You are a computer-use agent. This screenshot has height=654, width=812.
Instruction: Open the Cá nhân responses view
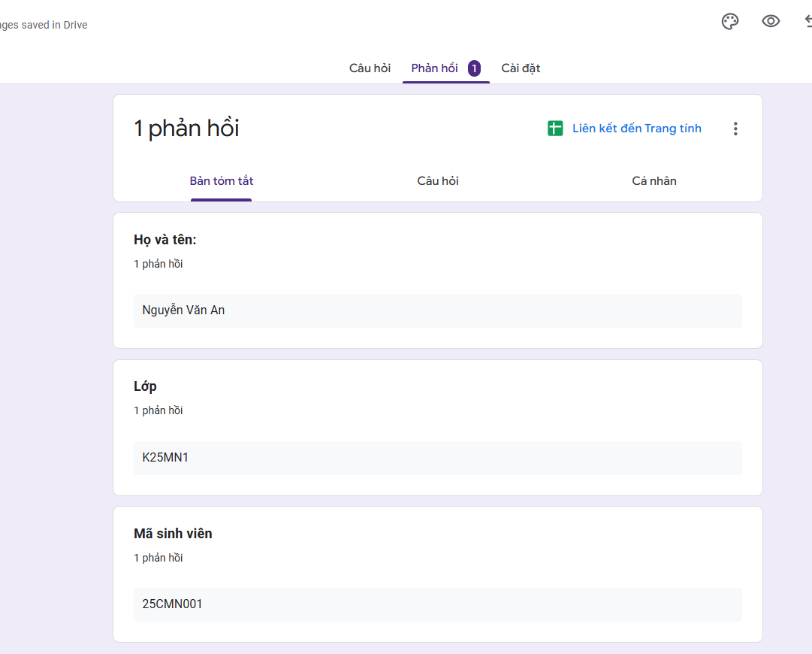click(x=654, y=181)
